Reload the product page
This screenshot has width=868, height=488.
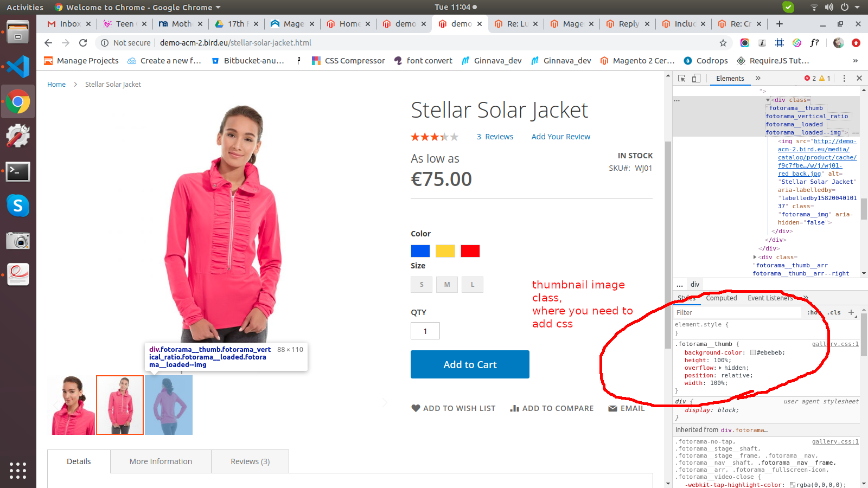[82, 43]
